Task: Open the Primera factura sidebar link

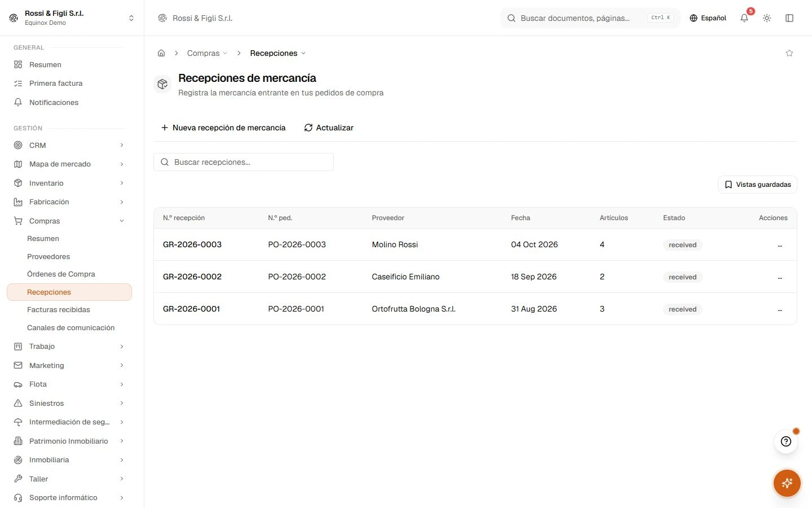Action: coord(56,84)
